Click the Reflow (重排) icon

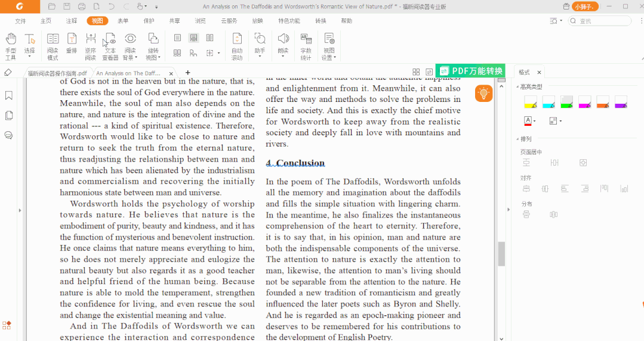[72, 42]
